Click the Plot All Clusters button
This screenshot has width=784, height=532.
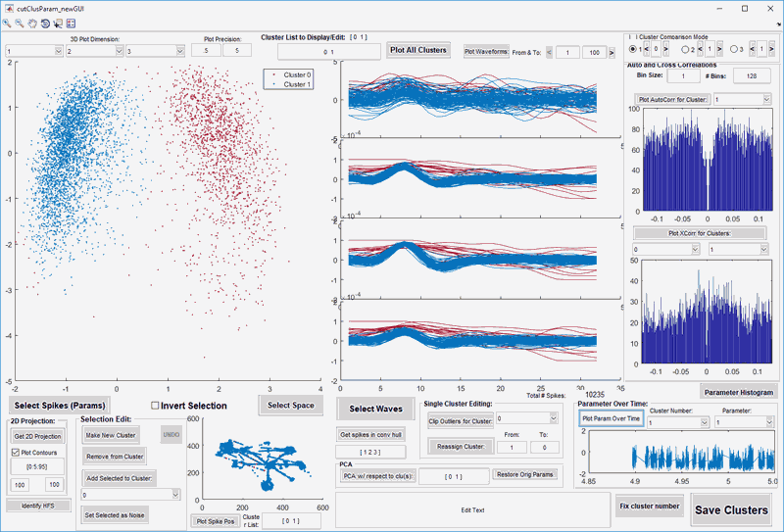(417, 50)
